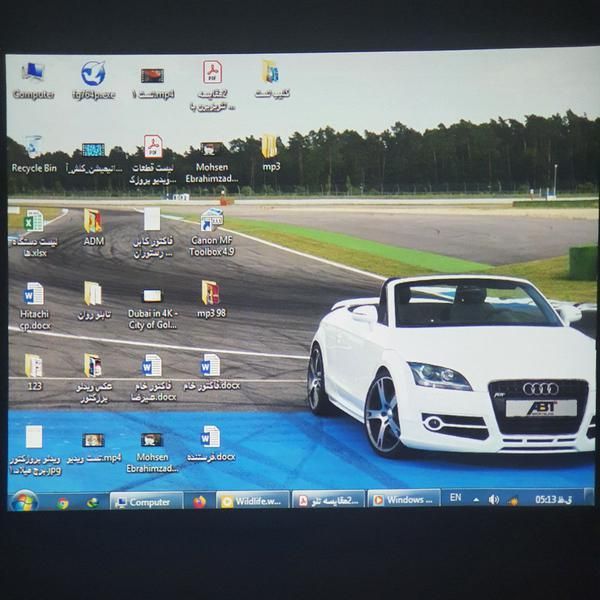Launch Chrome from the taskbar
Viewport: 600px width, 600px height.
[x=63, y=502]
